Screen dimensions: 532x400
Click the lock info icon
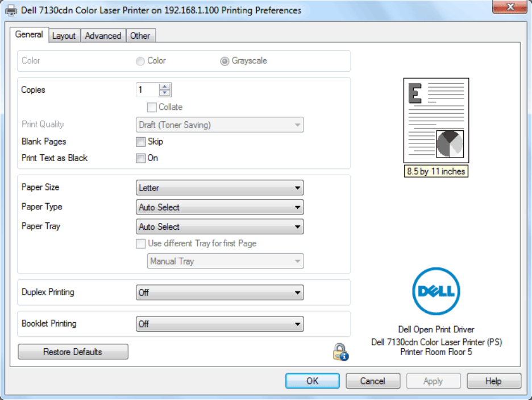(340, 352)
